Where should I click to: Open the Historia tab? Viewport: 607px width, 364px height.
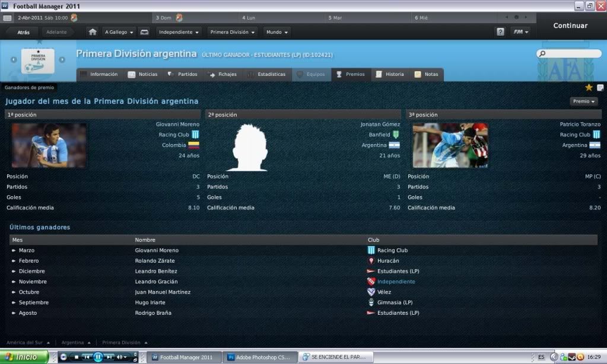coord(390,74)
